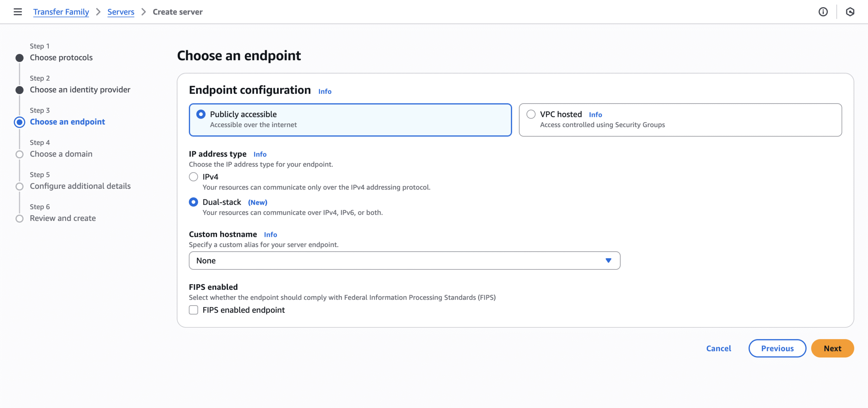Enable the FIPS enabled endpoint checkbox
Screen dimensions: 868x408
[193, 310]
